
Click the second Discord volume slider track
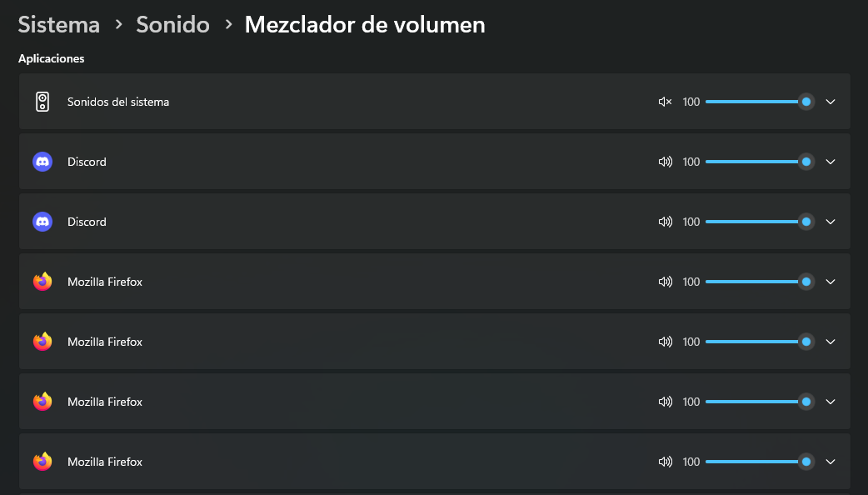tap(750, 222)
